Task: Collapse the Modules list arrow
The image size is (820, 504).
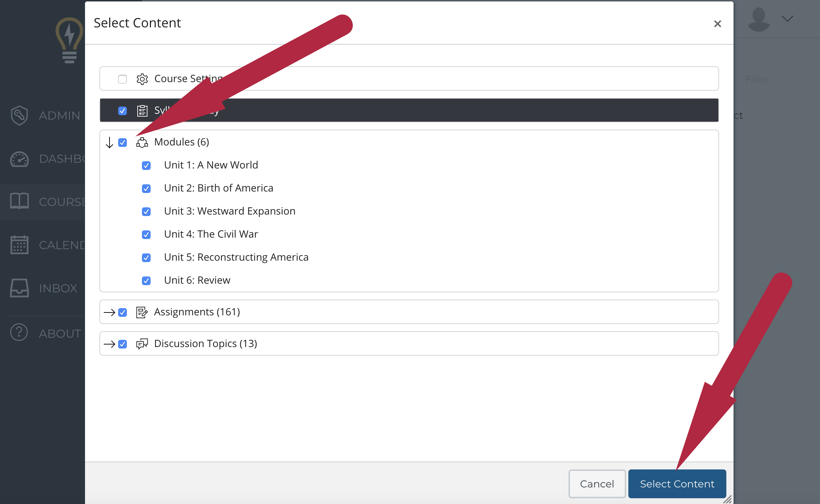Action: (110, 141)
